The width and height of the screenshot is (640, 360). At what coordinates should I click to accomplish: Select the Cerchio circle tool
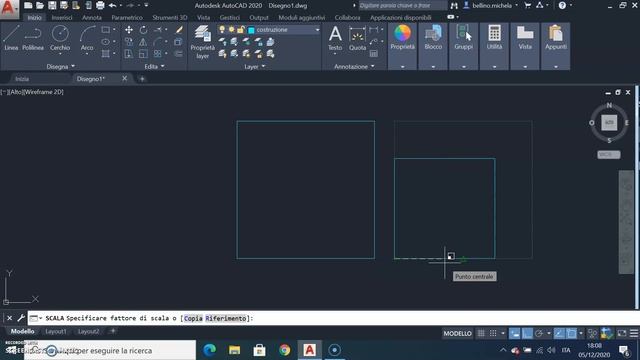[60, 38]
